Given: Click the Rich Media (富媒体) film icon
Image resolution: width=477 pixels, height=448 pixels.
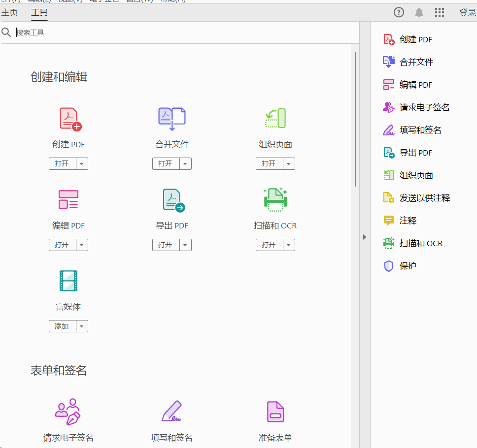Looking at the screenshot, I should [68, 281].
